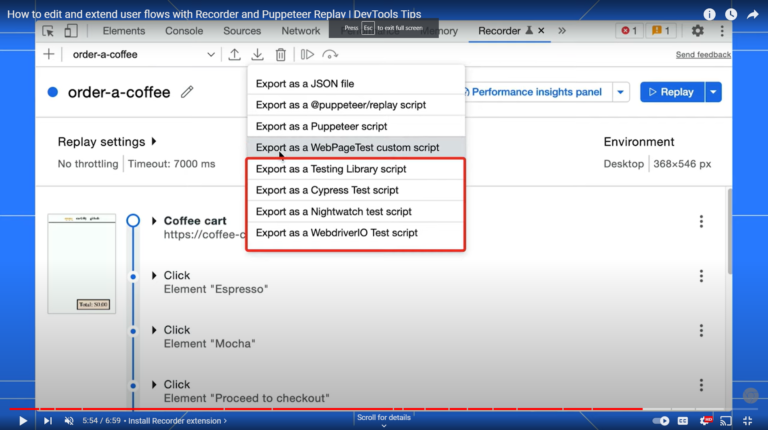Image resolution: width=768 pixels, height=430 pixels.
Task: Click the Replay button
Action: [x=672, y=92]
